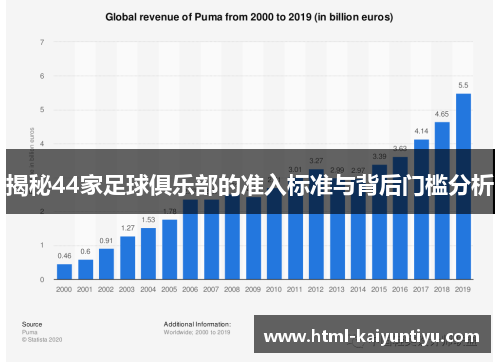The width and height of the screenshot is (500, 362).
Task: Click the 2018 year axis label
Action: coord(442,289)
